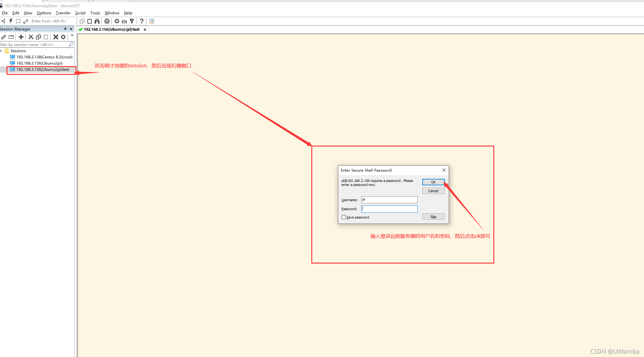Toggle the Save password checkbox
644x357 pixels.
[x=344, y=217]
